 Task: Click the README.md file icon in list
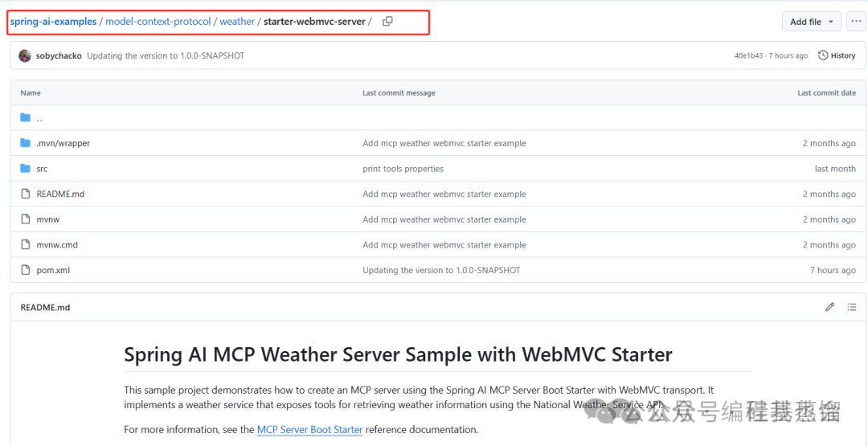click(x=25, y=194)
